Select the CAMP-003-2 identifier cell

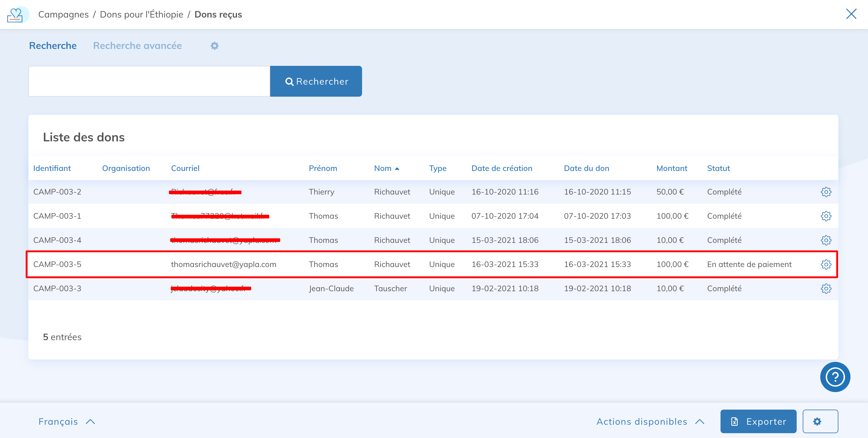pos(57,192)
